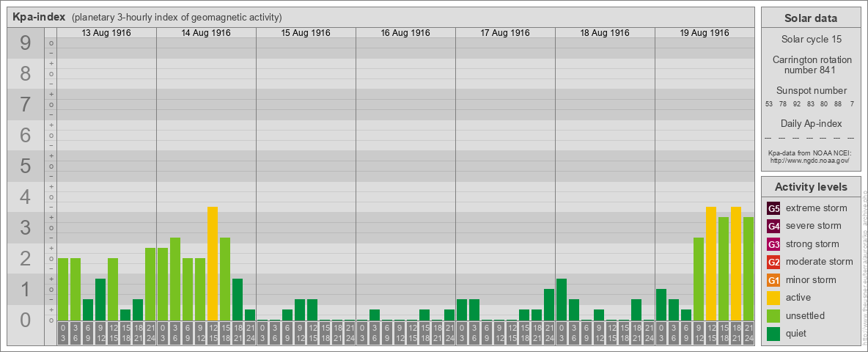Click the 0-3 bar on 18 Aug
Viewport: 868px width, 352px height.
coord(562,299)
